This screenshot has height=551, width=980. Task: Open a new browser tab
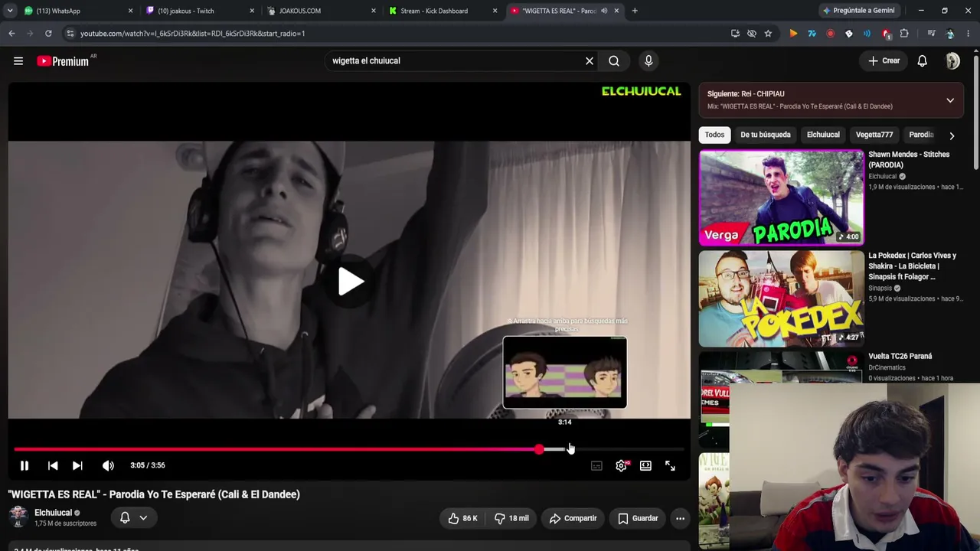click(635, 11)
